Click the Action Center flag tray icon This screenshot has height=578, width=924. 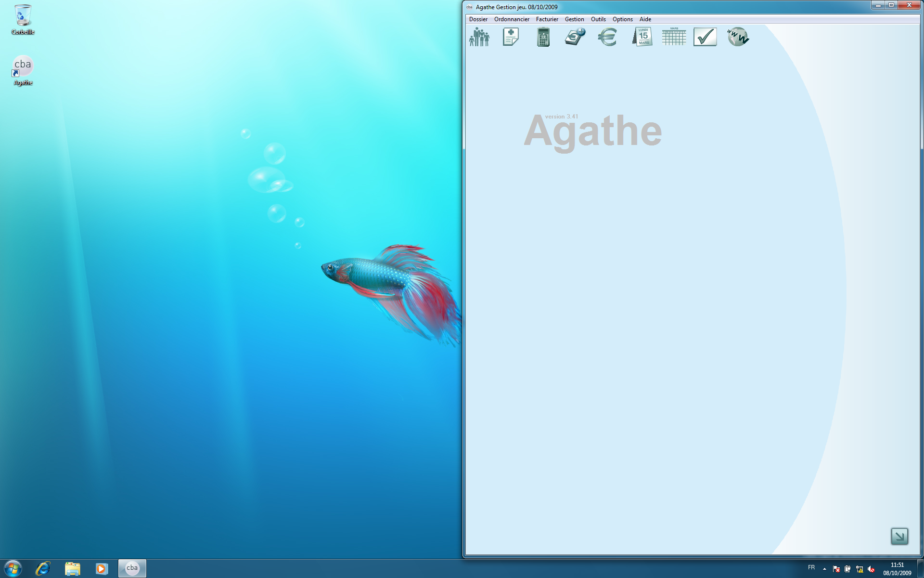836,569
